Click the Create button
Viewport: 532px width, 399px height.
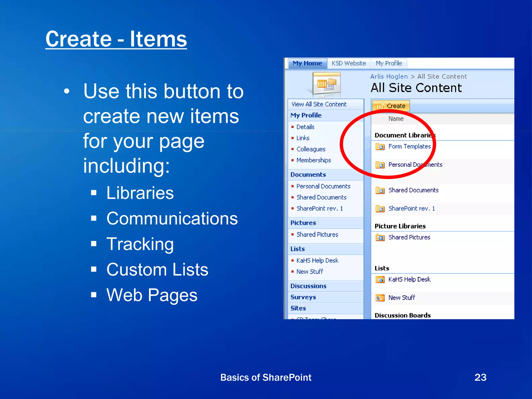pyautogui.click(x=391, y=106)
